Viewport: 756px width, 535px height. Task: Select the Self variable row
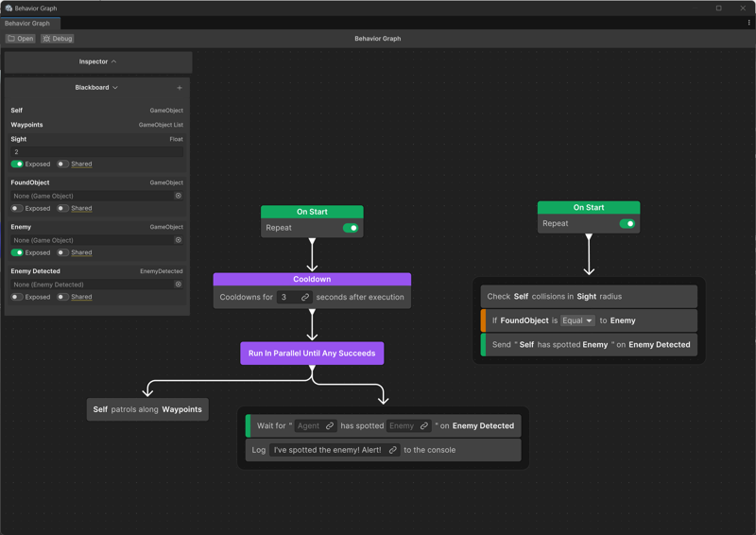click(x=97, y=111)
